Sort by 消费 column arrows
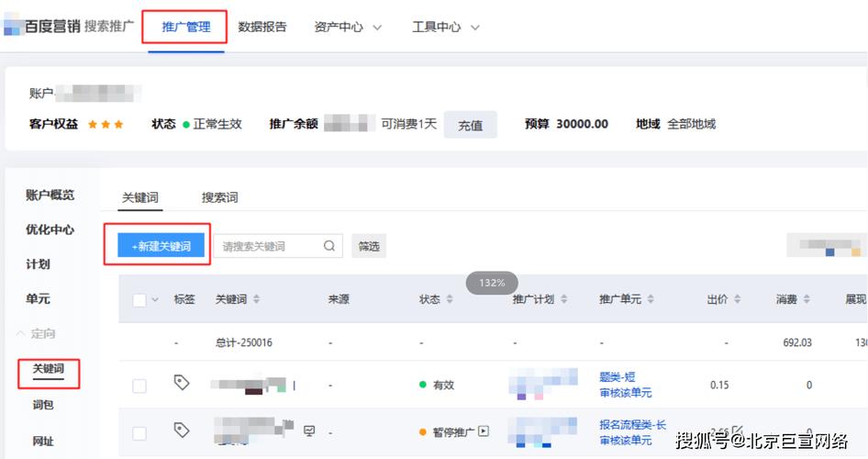The height and width of the screenshot is (459, 868). 807,299
